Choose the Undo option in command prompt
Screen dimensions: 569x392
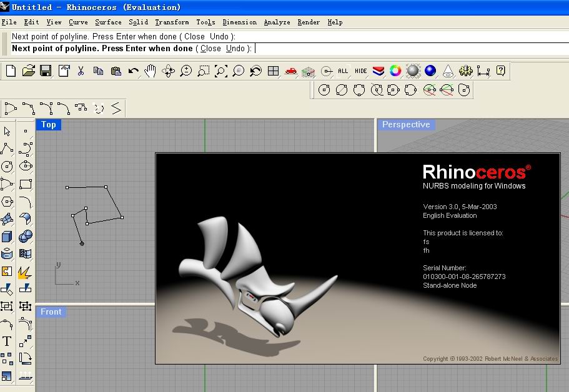(x=235, y=48)
